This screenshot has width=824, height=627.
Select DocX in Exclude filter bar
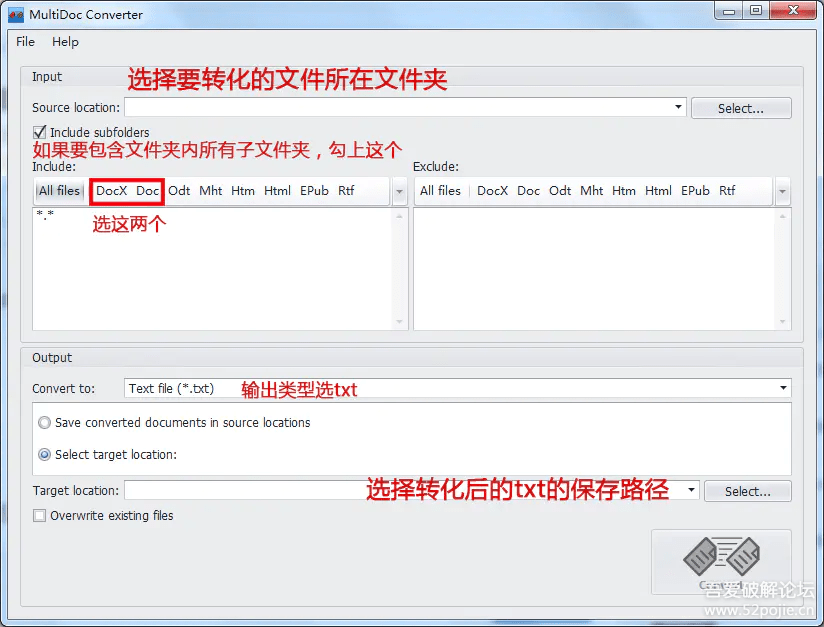[492, 191]
